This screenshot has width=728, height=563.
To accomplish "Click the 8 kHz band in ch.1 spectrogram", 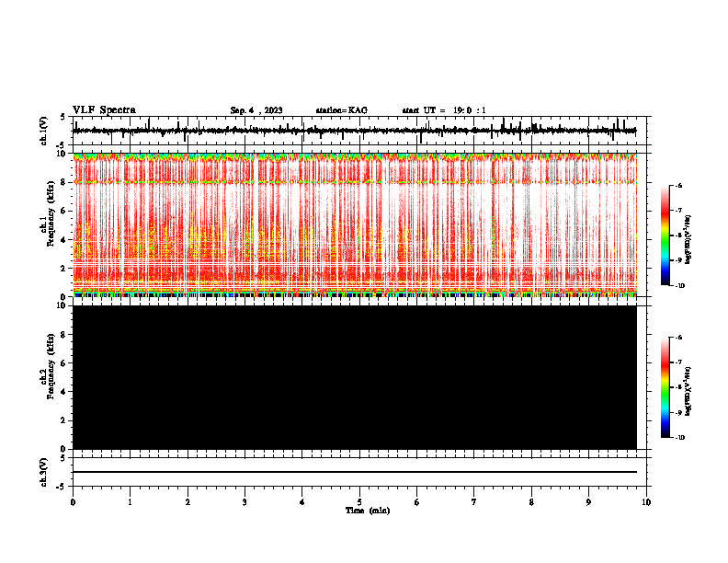I will [x=354, y=182].
